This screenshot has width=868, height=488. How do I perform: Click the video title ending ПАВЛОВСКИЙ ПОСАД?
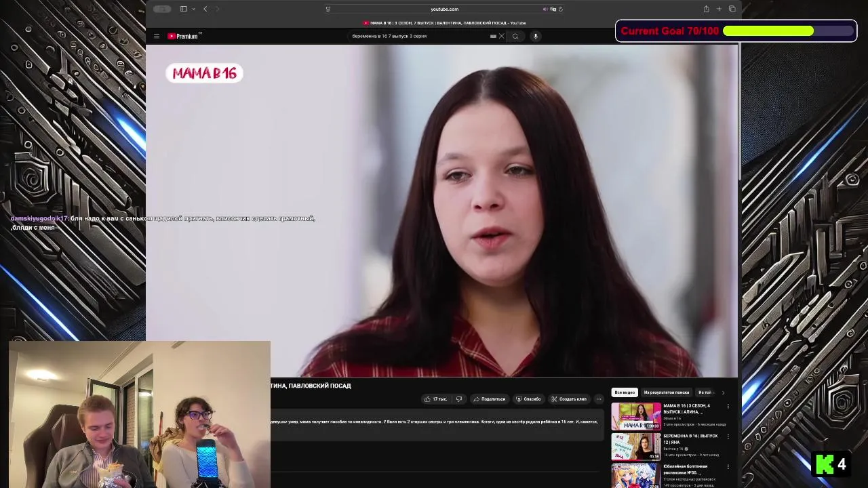pyautogui.click(x=311, y=386)
